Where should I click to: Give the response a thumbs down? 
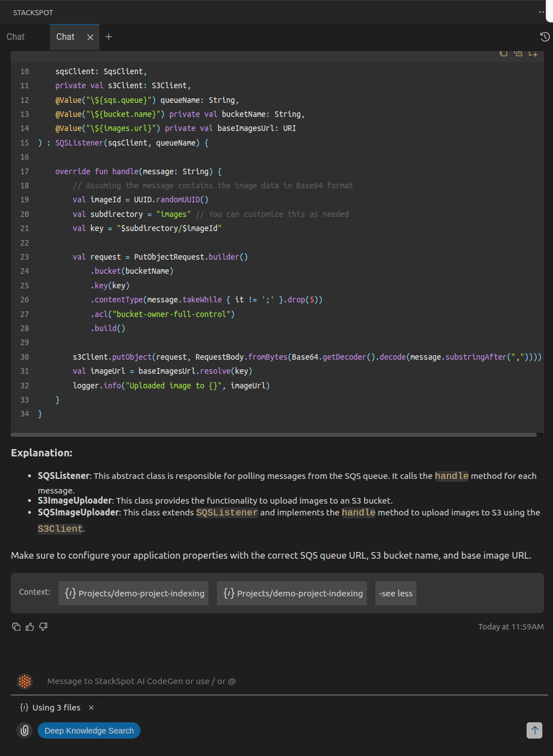(43, 627)
